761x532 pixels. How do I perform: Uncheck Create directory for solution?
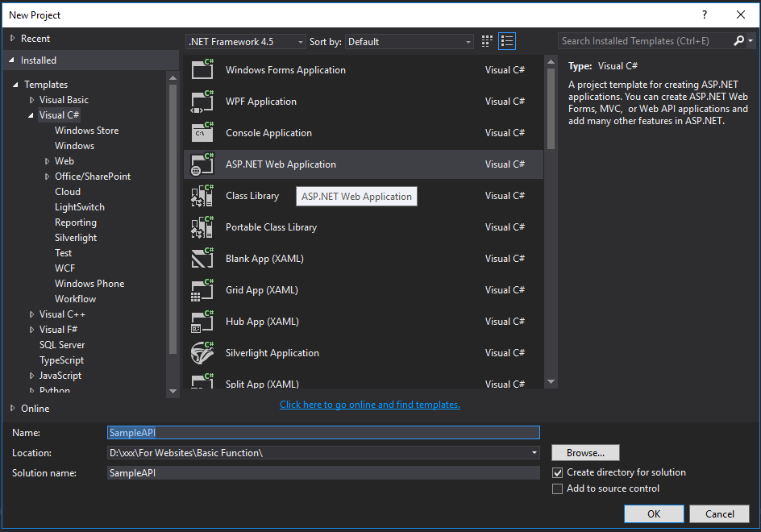click(x=557, y=472)
